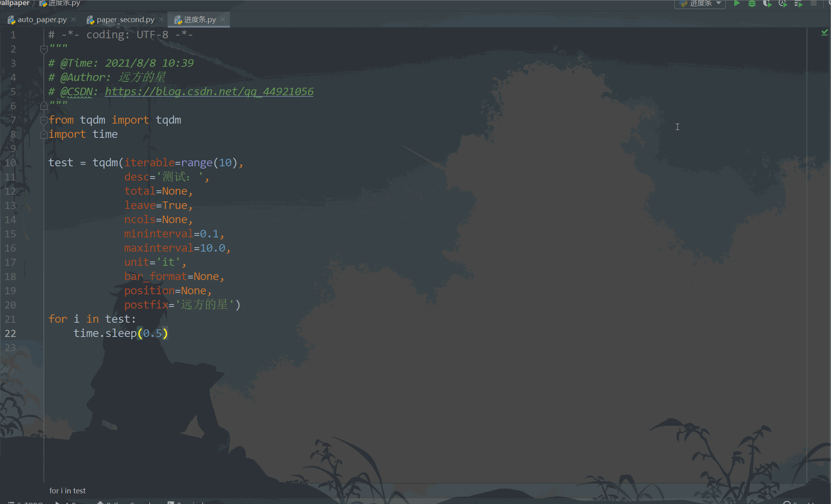Click the grey stop button
831x504 pixels.
814,3
